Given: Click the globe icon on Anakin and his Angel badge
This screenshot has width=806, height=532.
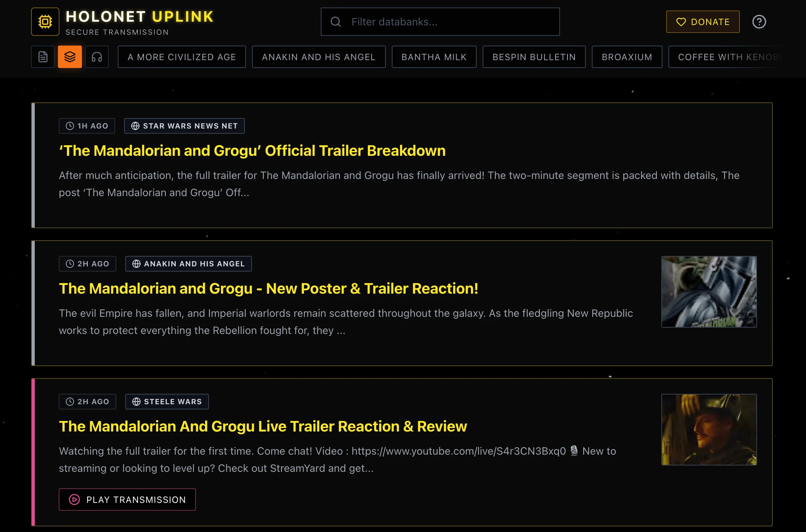Looking at the screenshot, I should click(x=136, y=264).
